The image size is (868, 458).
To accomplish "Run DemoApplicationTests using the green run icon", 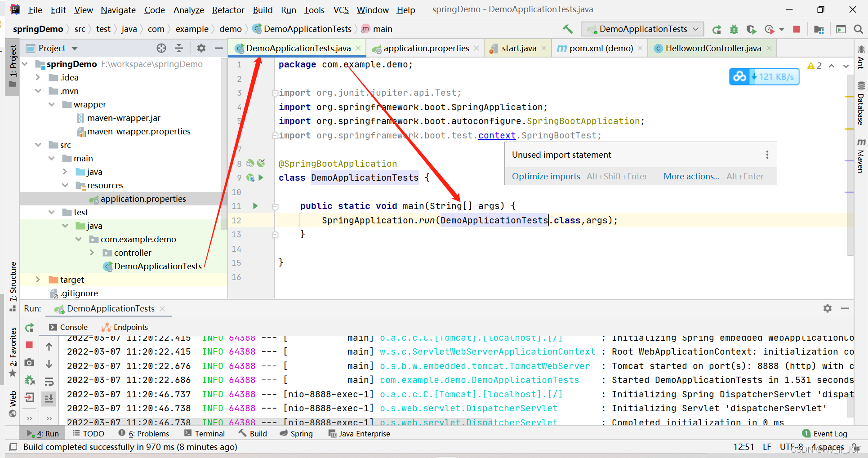I will tap(717, 29).
